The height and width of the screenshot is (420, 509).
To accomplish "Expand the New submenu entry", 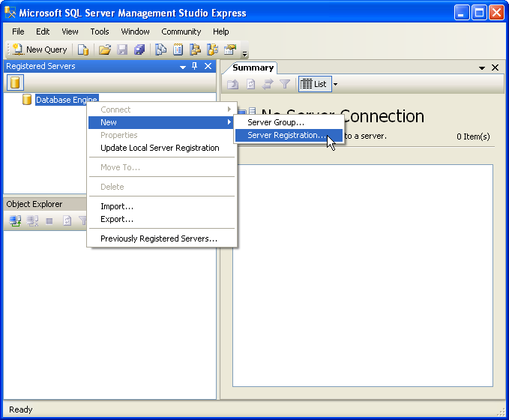I will pos(161,122).
